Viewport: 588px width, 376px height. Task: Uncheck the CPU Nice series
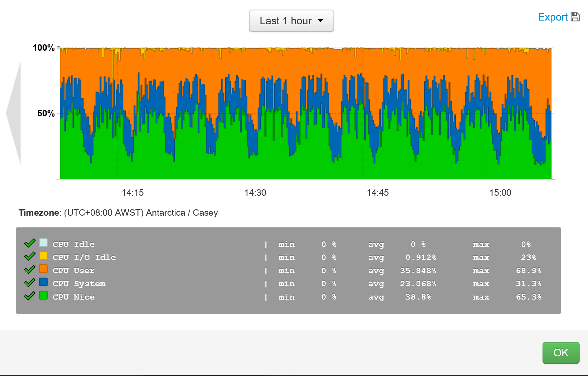30,296
